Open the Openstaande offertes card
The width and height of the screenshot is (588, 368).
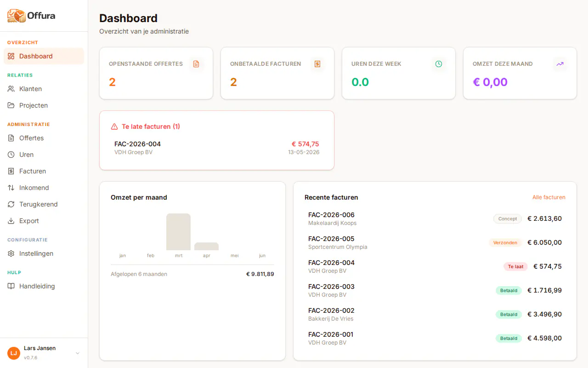tap(156, 73)
